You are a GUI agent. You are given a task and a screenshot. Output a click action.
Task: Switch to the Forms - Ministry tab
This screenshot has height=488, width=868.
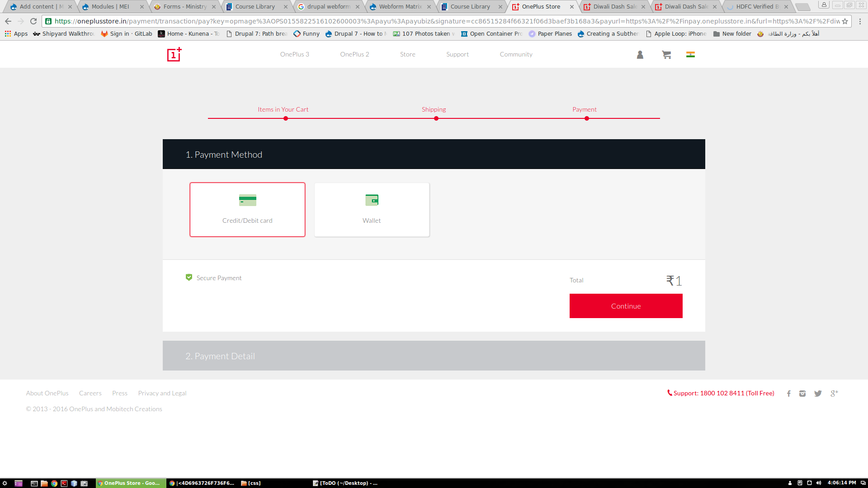(x=184, y=7)
